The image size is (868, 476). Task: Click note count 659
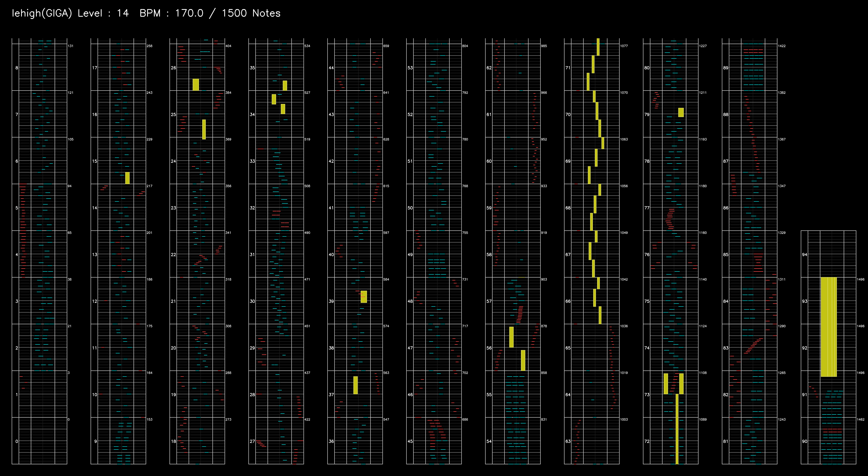pyautogui.click(x=386, y=46)
